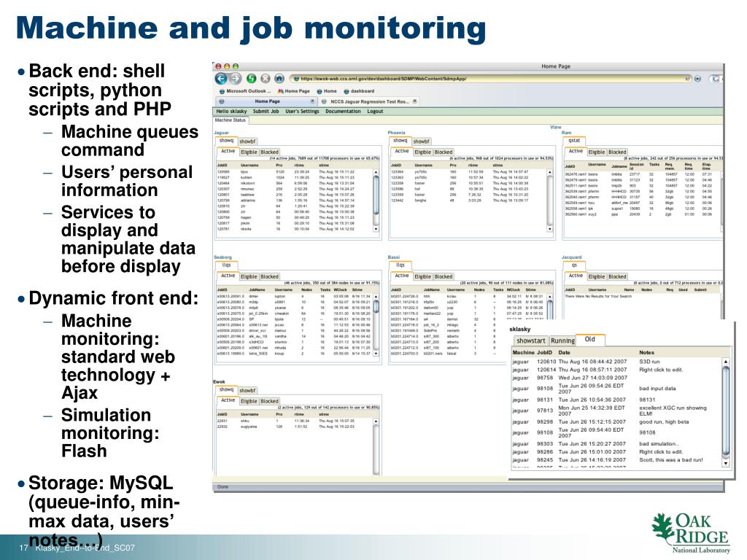Show Blocked jobs in the Ram panel
747x560 pixels.
617,152
